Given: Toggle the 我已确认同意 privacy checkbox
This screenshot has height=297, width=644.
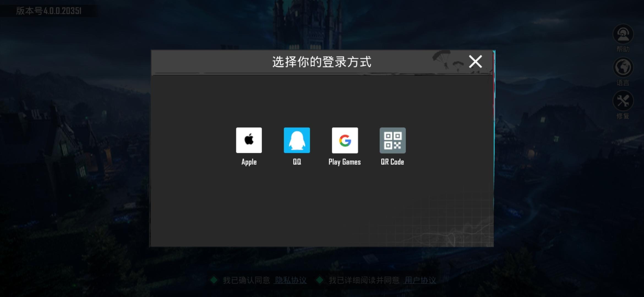Looking at the screenshot, I should (x=214, y=280).
